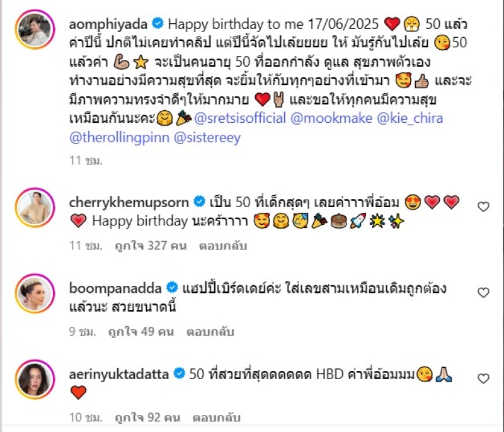The height and width of the screenshot is (432, 504).
Task: Reply to boompanadda's comment via ตอบกลับ
Action: point(210,332)
